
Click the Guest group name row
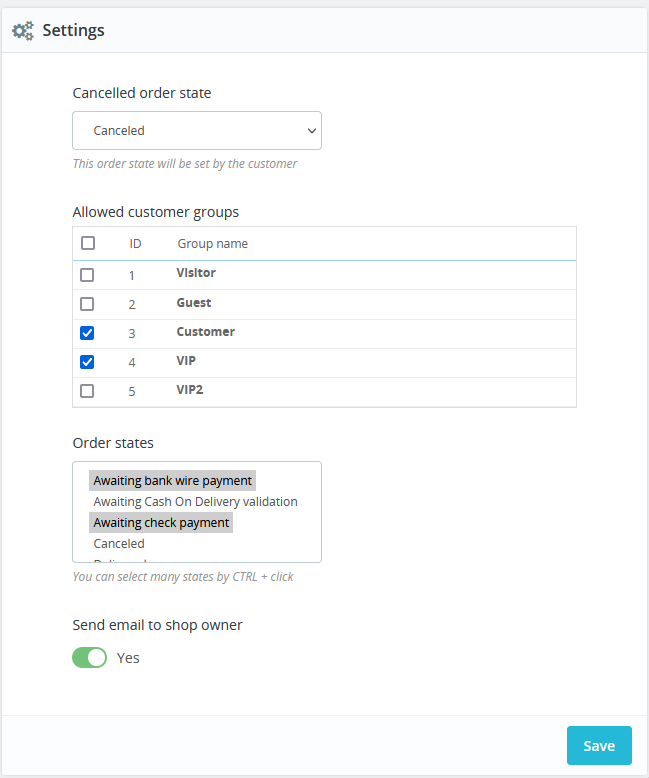pos(194,303)
